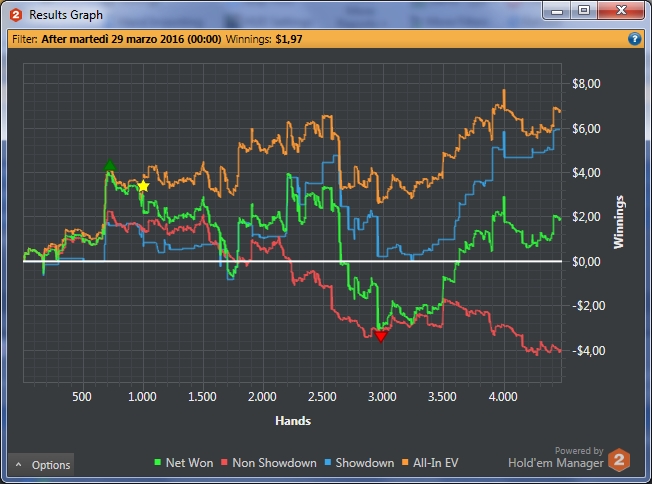Click the orange Hold'em Manager 2 badge

click(x=619, y=460)
